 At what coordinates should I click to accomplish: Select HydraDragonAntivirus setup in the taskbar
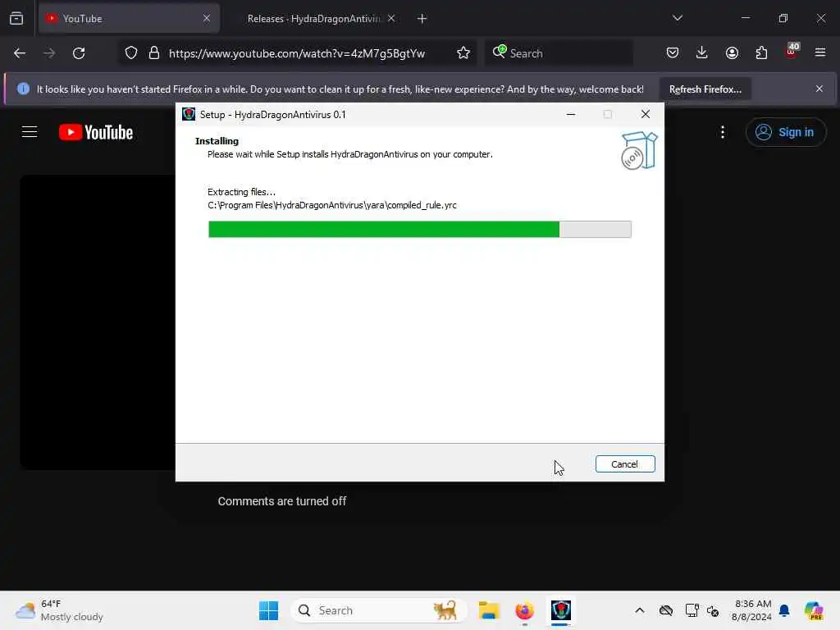pyautogui.click(x=560, y=610)
